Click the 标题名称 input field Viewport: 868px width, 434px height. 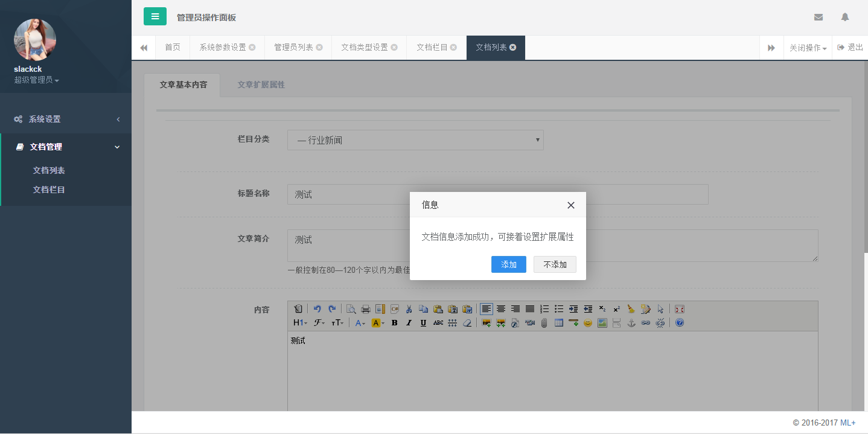[497, 194]
